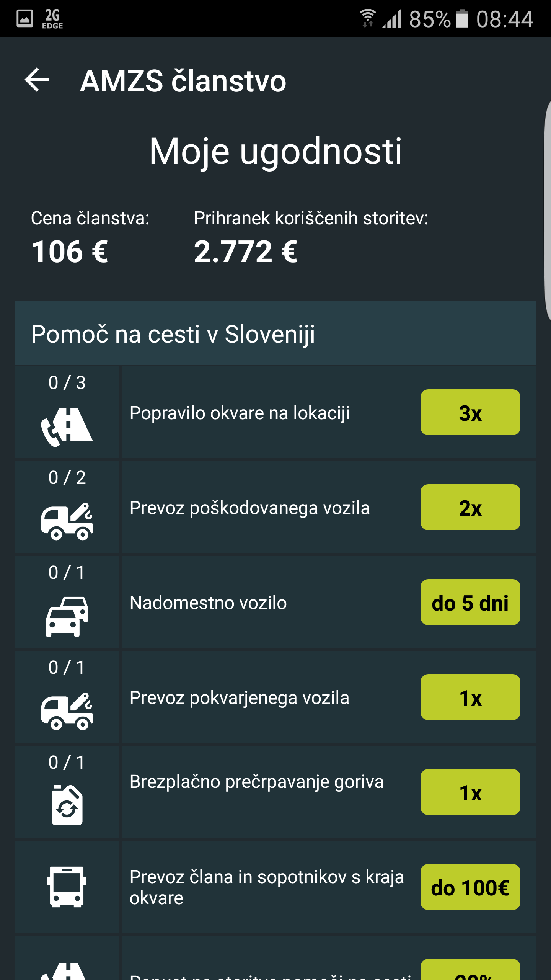Tap the replacement car icon
Viewport: 551px width, 980px height.
click(67, 616)
